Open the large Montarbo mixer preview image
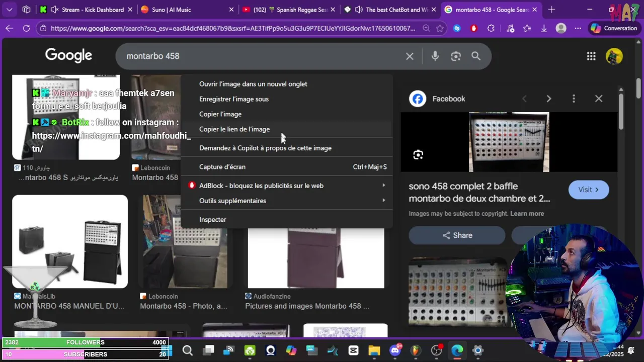Screen dimensions: 644x362 (509, 142)
